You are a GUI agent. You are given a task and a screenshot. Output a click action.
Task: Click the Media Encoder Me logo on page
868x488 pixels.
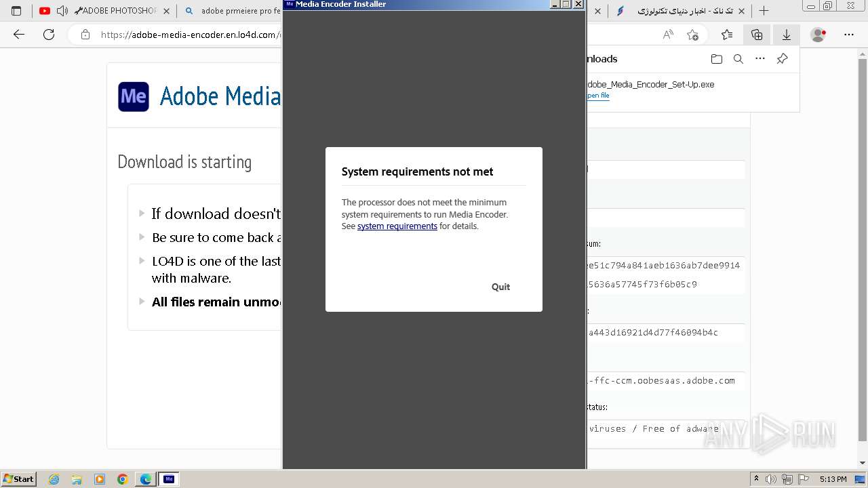134,96
